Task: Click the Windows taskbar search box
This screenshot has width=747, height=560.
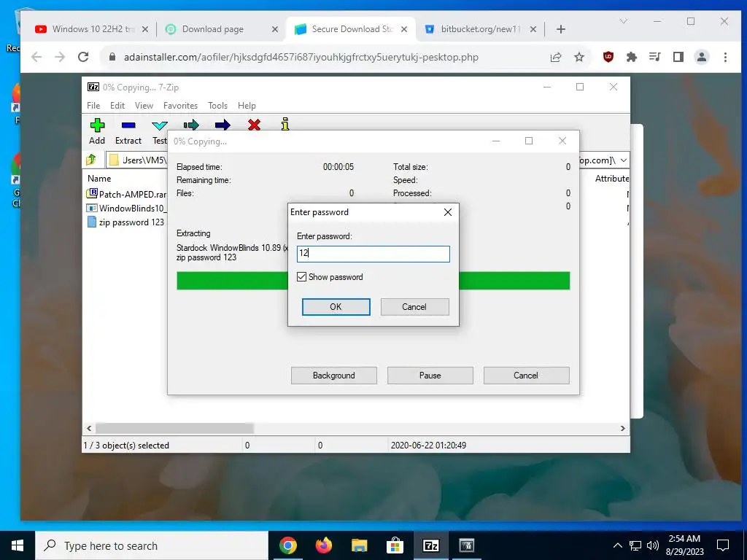Action: 152,545
